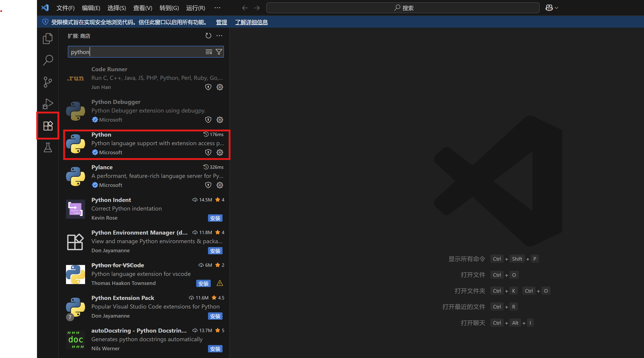Open the 运行(R) menu

click(195, 8)
